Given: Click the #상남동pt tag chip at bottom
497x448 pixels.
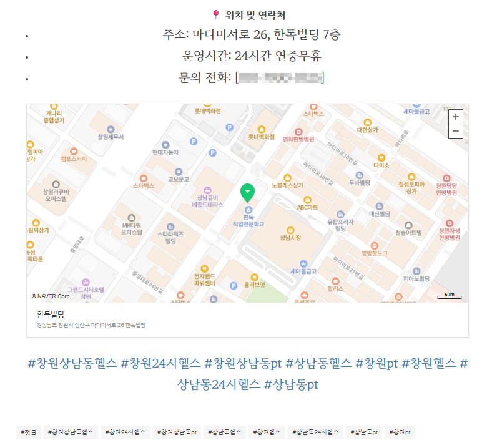Looking at the screenshot, I should click(364, 432).
